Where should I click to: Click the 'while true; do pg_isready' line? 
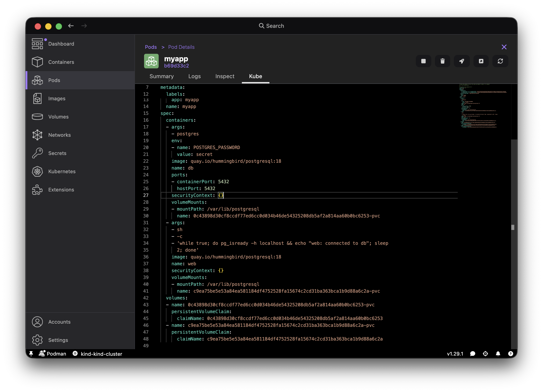[282, 243]
